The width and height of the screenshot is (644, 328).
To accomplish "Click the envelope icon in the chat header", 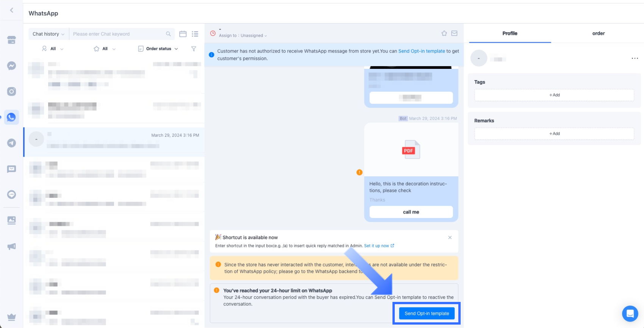I will tap(454, 33).
